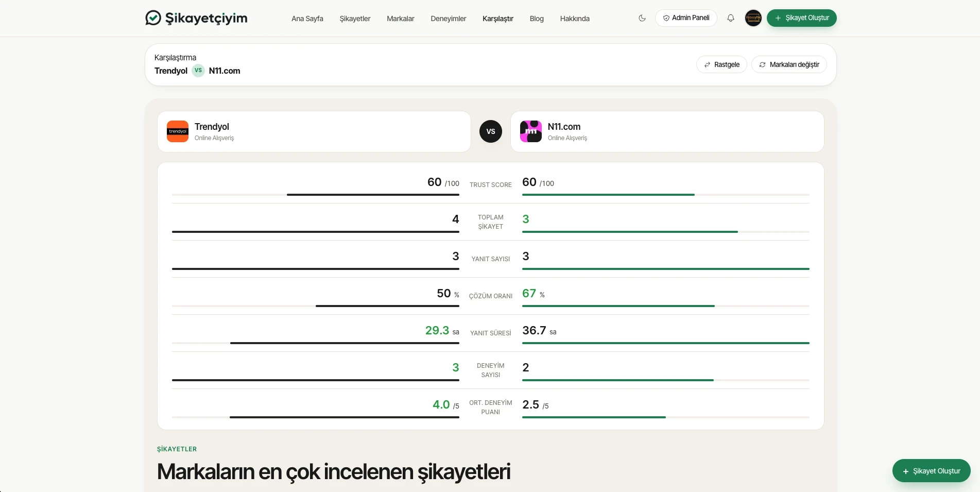Click the TRUST SCORE label
The width and height of the screenshot is (980, 492).
point(491,184)
